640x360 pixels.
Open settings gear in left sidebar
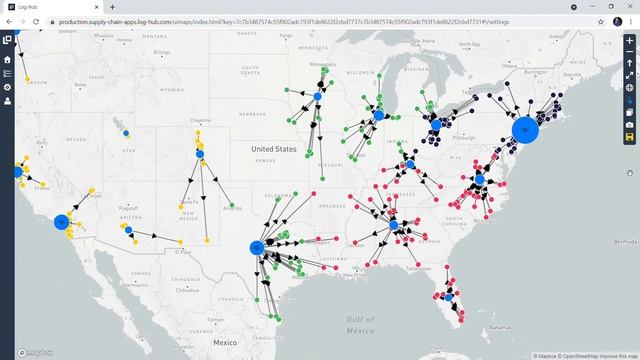tap(7, 87)
